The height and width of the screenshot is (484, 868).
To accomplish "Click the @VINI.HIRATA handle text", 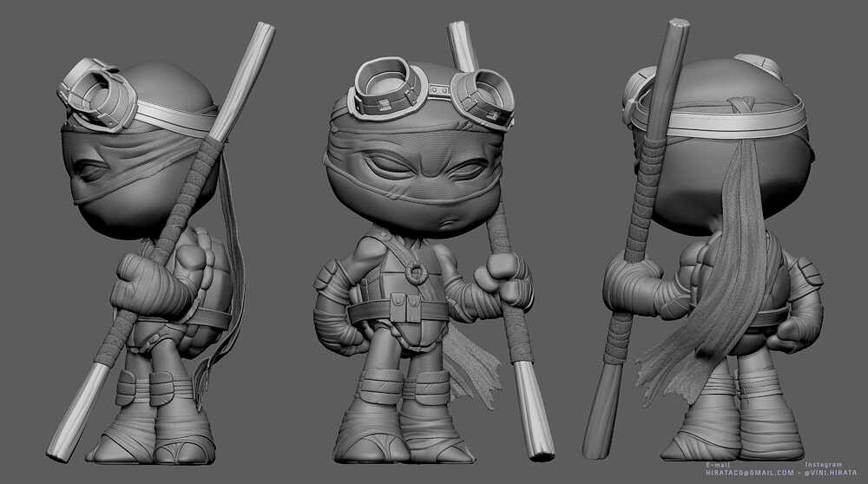I will point(831,473).
